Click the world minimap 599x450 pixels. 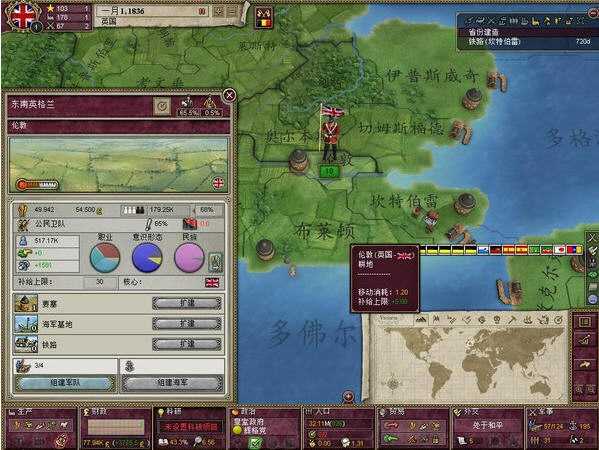click(468, 363)
